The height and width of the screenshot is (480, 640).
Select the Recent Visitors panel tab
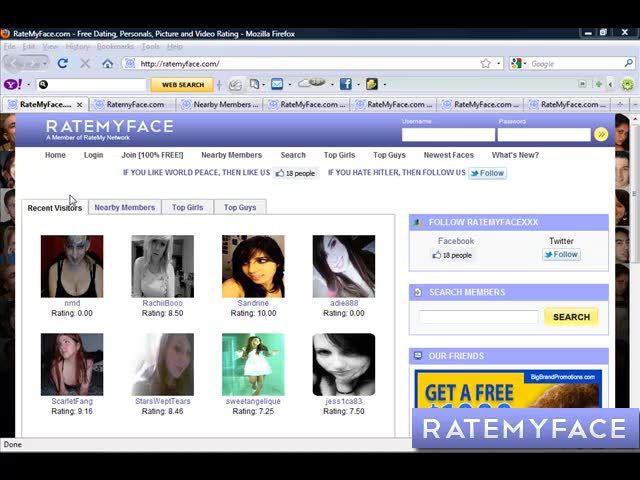pos(55,208)
